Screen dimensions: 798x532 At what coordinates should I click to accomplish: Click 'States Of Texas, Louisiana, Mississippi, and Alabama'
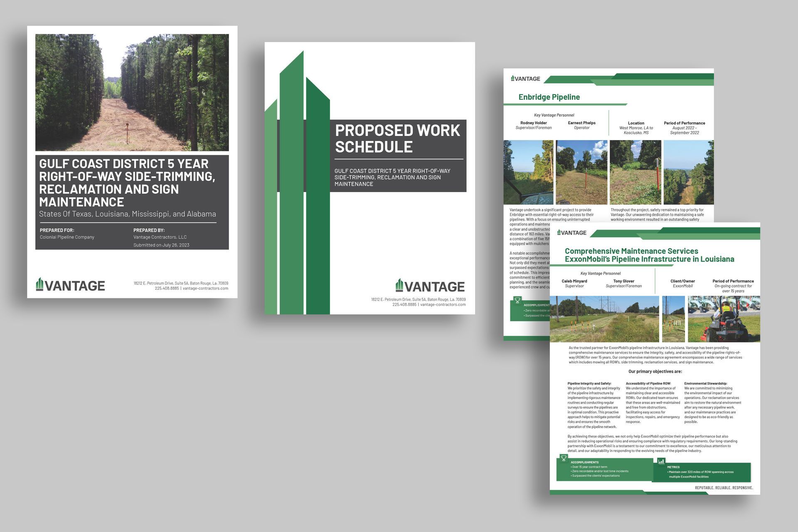click(128, 214)
